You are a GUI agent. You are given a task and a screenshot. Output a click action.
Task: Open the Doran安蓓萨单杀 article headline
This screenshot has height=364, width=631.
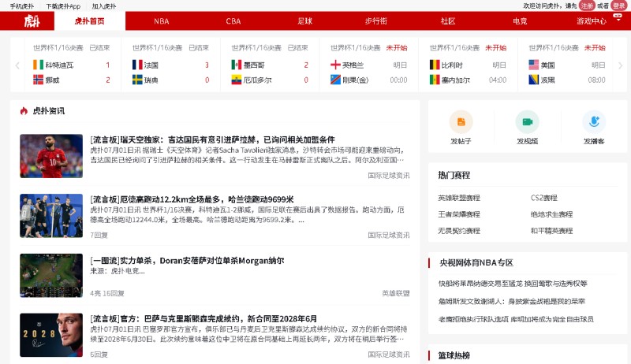click(x=187, y=260)
